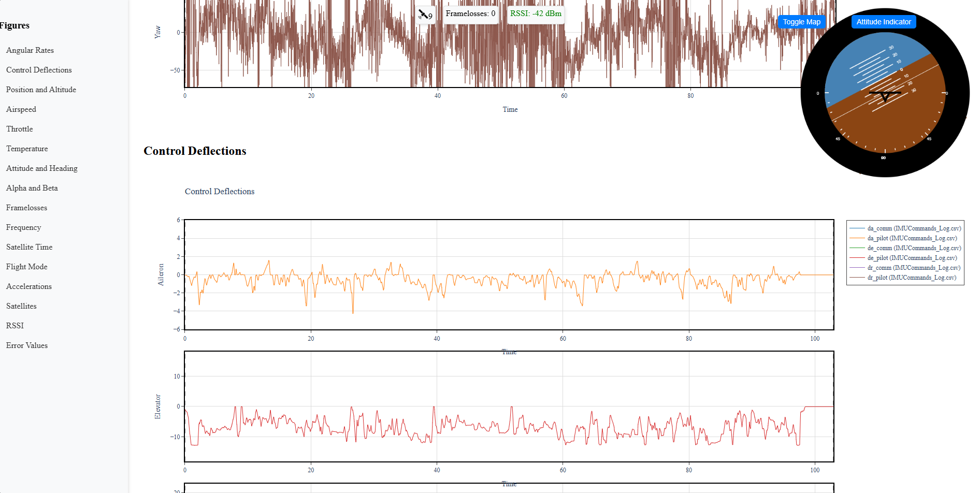The width and height of the screenshot is (980, 493).
Task: Click the attitude indicator gauge
Action: [885, 93]
